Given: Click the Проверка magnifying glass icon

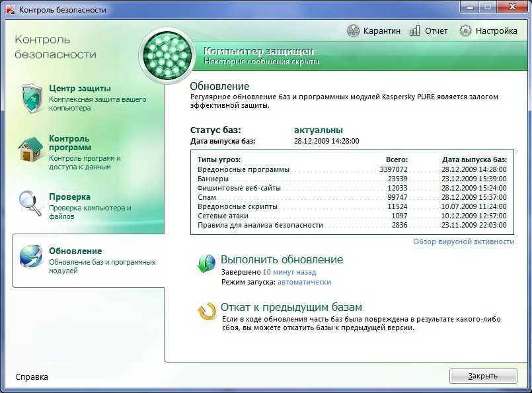Looking at the screenshot, I should click(30, 202).
